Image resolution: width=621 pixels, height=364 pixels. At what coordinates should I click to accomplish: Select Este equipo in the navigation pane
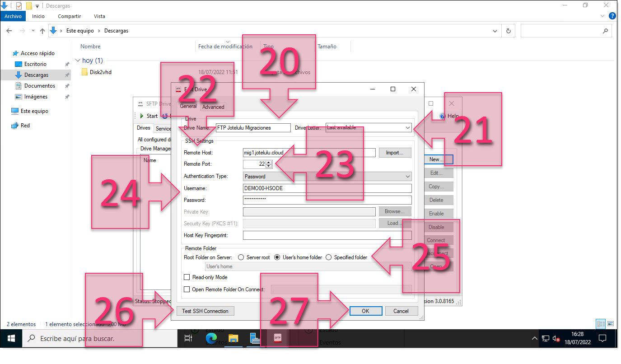[29, 111]
